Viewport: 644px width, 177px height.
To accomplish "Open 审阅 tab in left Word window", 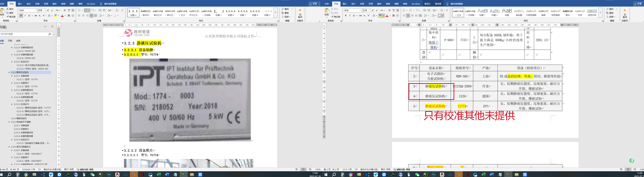I will [63, 4].
